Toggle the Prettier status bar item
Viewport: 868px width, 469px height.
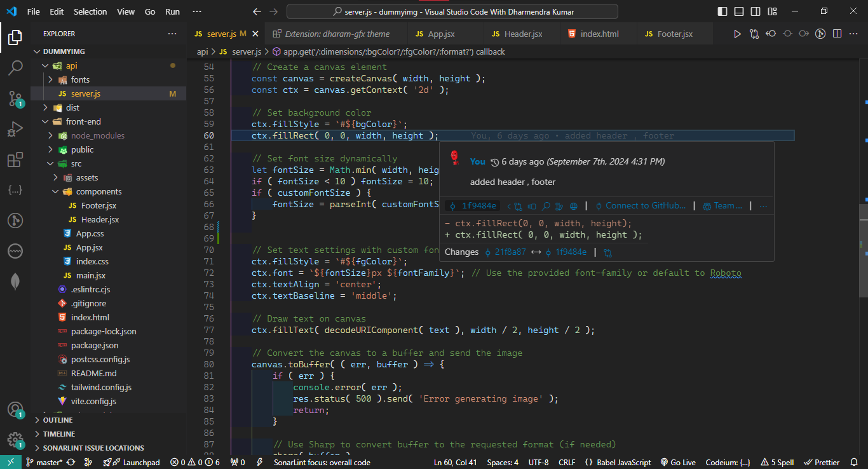tap(822, 462)
